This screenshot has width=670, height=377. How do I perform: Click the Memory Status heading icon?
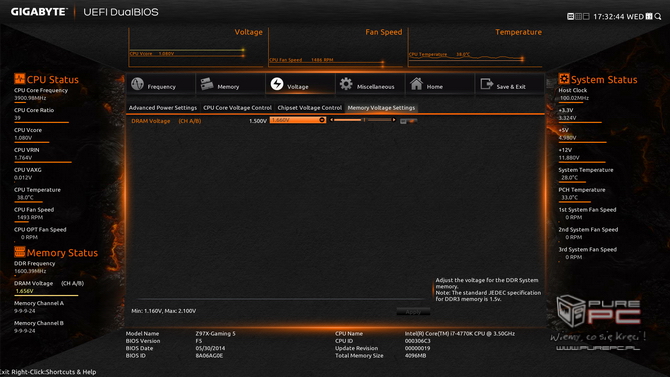coord(19,252)
